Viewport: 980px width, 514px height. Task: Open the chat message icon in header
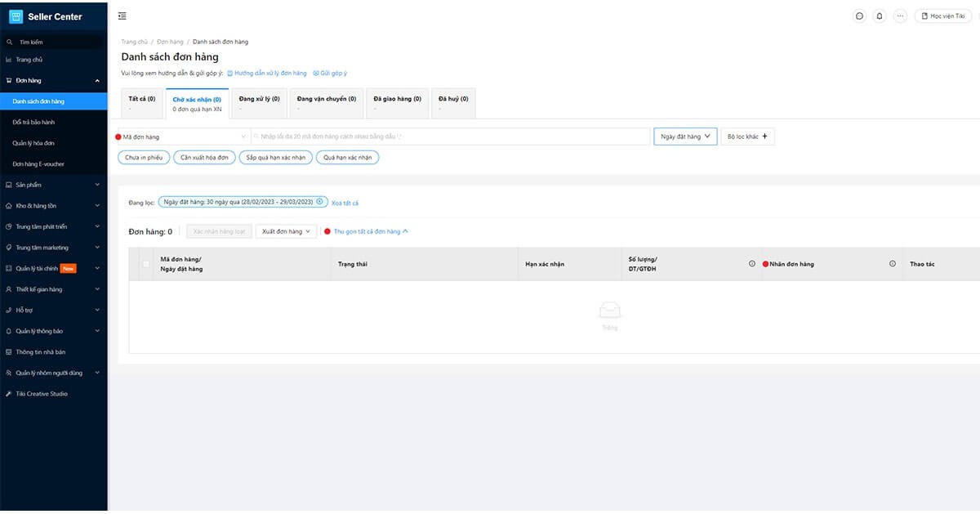point(859,16)
